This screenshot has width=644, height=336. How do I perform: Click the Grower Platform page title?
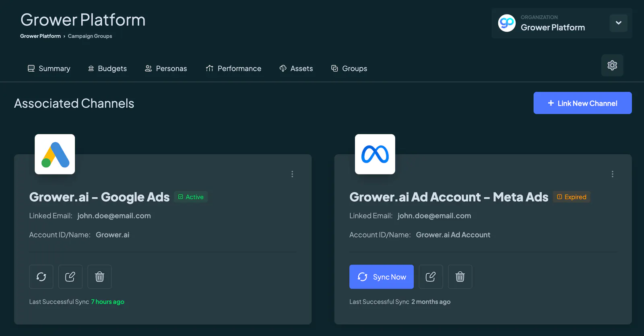[x=83, y=20]
